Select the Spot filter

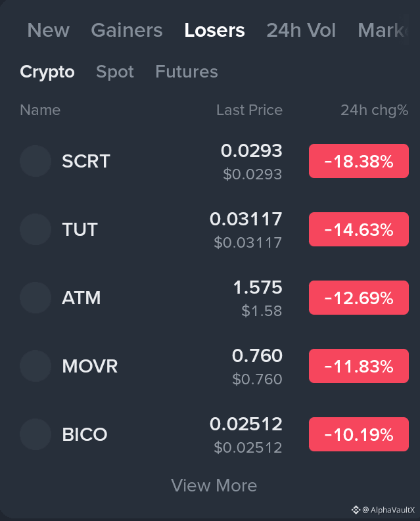[115, 72]
